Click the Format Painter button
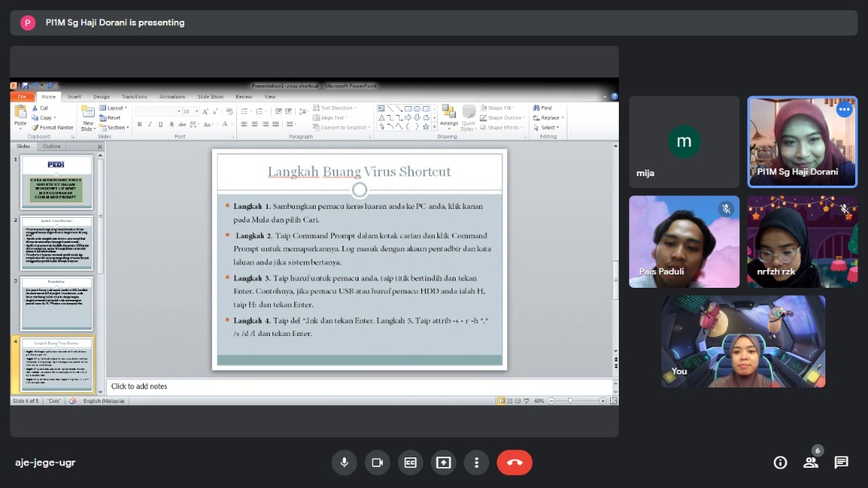The height and width of the screenshot is (488, 868). tap(55, 127)
